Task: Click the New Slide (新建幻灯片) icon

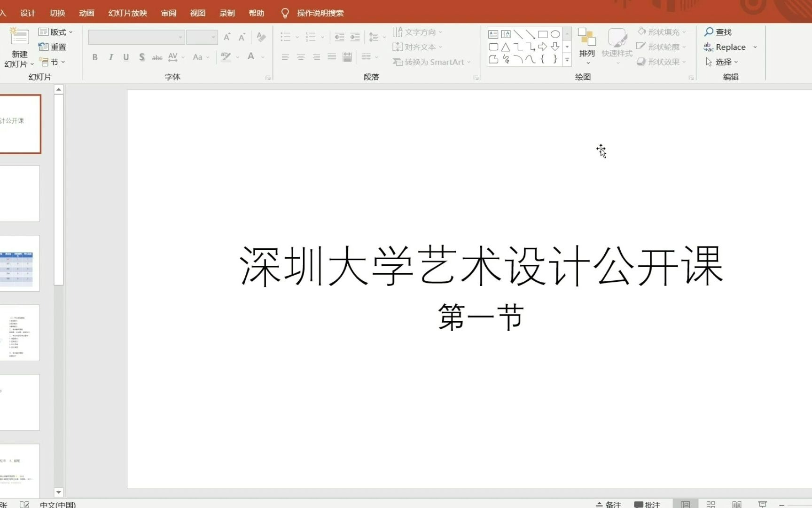Action: click(x=19, y=37)
